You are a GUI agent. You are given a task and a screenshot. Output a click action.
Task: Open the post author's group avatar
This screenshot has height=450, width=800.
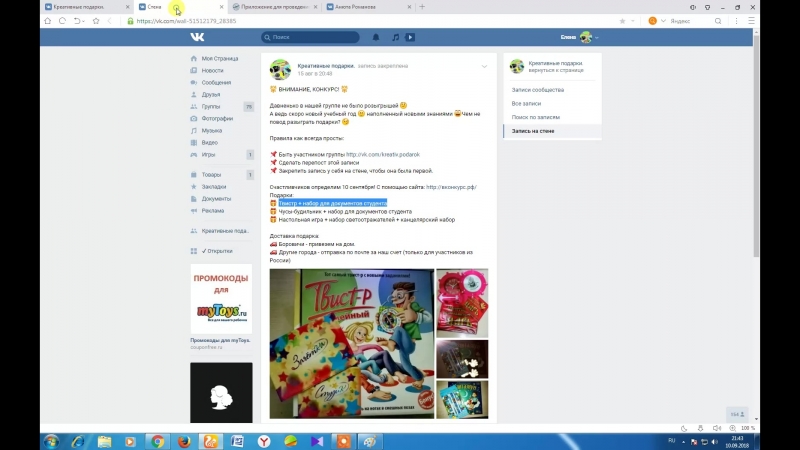click(280, 69)
